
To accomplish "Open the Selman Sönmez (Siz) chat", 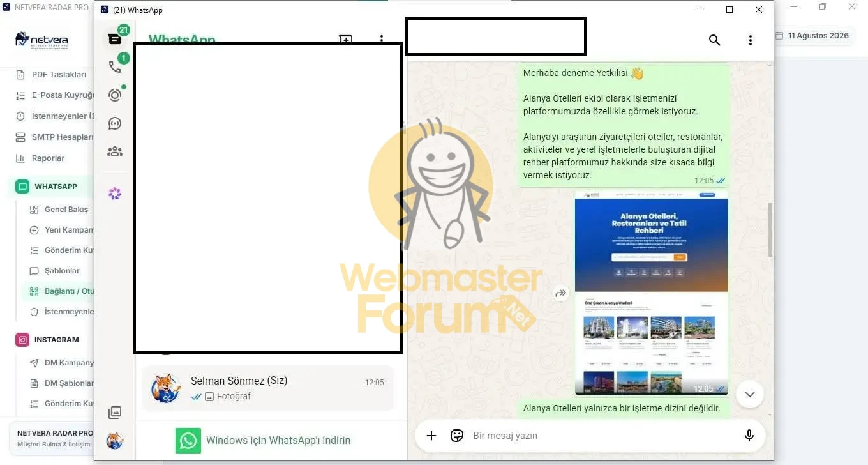I will (268, 388).
